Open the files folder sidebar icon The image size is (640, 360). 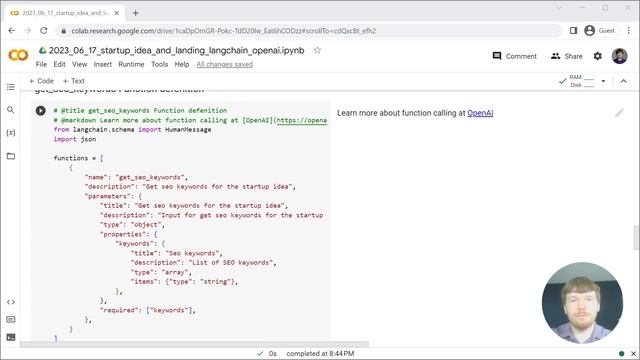pos(11,156)
